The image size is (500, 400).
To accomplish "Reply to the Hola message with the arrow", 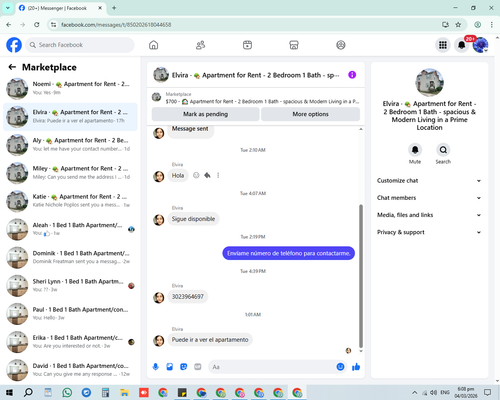I will [x=207, y=175].
